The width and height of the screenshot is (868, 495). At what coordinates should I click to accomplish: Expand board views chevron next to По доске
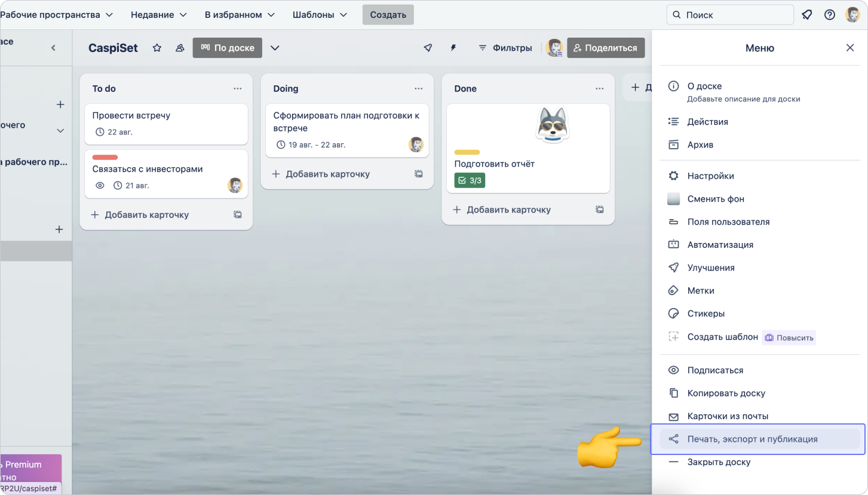click(x=275, y=48)
